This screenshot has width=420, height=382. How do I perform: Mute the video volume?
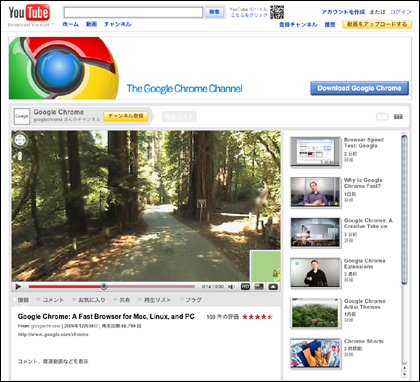click(x=232, y=287)
